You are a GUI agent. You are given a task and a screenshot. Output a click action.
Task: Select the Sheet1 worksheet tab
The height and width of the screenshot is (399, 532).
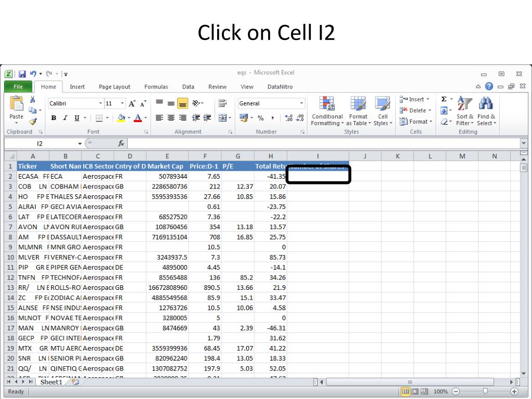point(51,382)
